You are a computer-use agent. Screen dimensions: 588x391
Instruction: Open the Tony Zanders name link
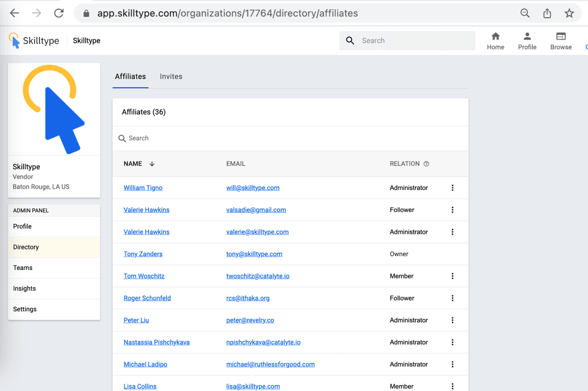click(143, 254)
